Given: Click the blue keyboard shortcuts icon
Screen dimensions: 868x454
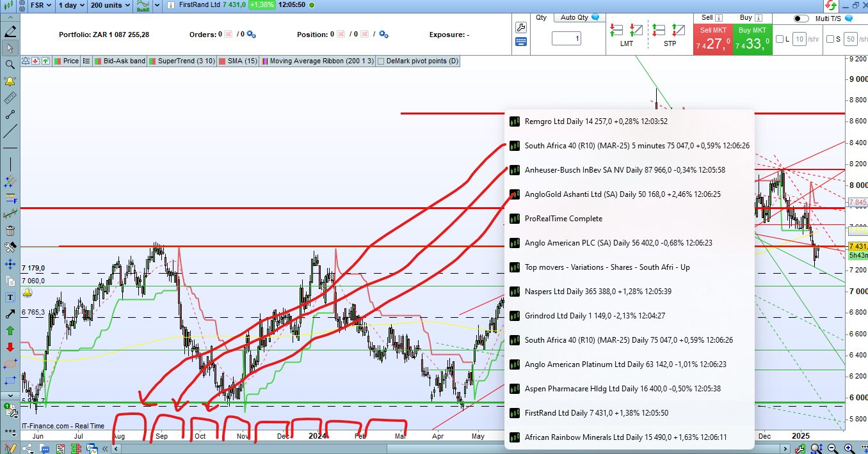Looking at the screenshot, I should [x=520, y=42].
